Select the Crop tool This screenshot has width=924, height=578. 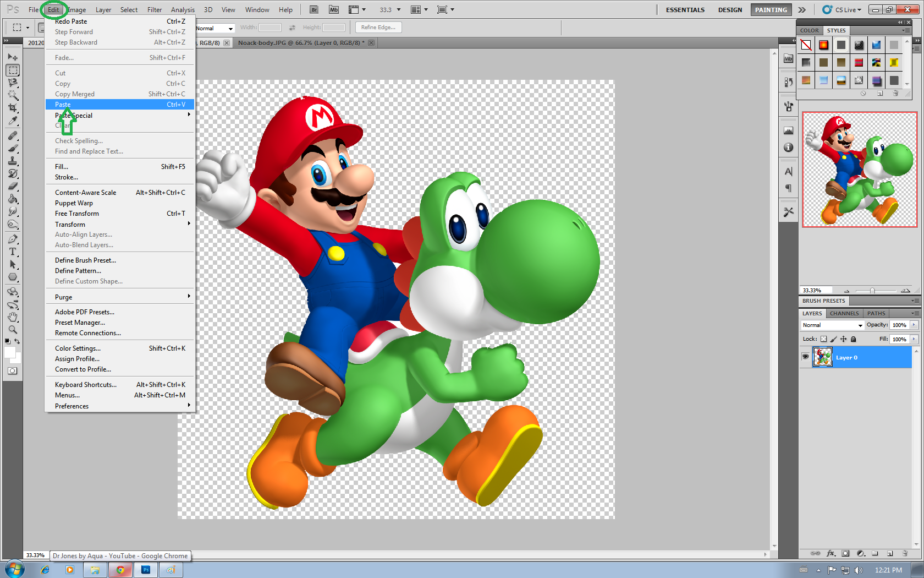pyautogui.click(x=13, y=108)
